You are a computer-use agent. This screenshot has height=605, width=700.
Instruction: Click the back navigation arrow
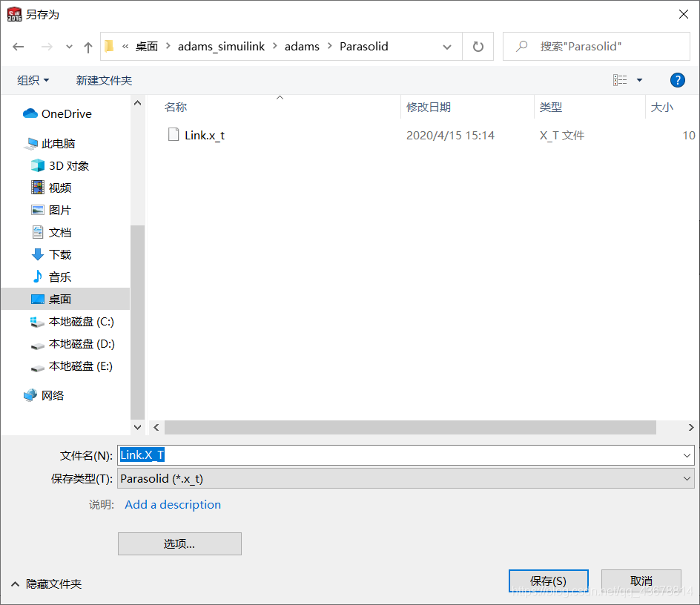point(18,46)
